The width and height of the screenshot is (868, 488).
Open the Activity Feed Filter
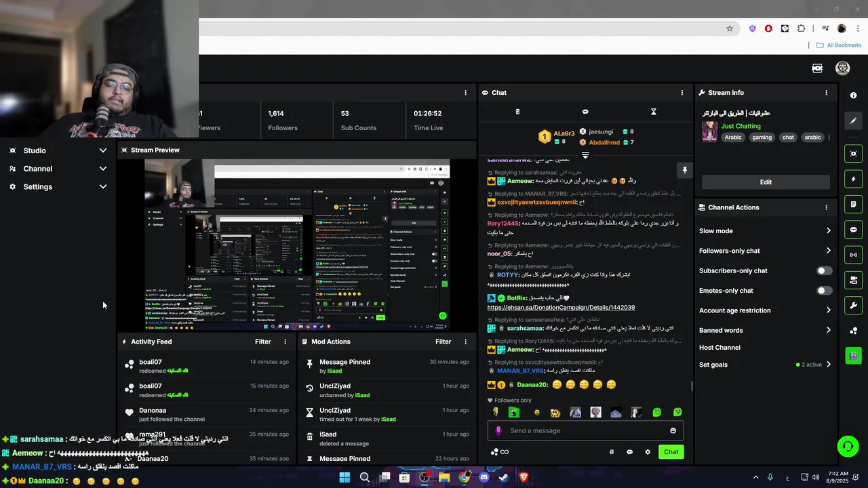pos(263,342)
